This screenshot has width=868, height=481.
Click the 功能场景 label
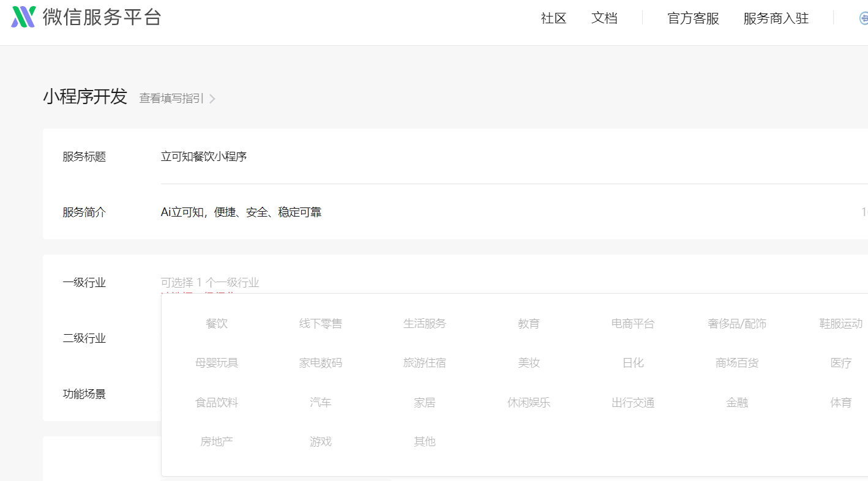point(84,394)
